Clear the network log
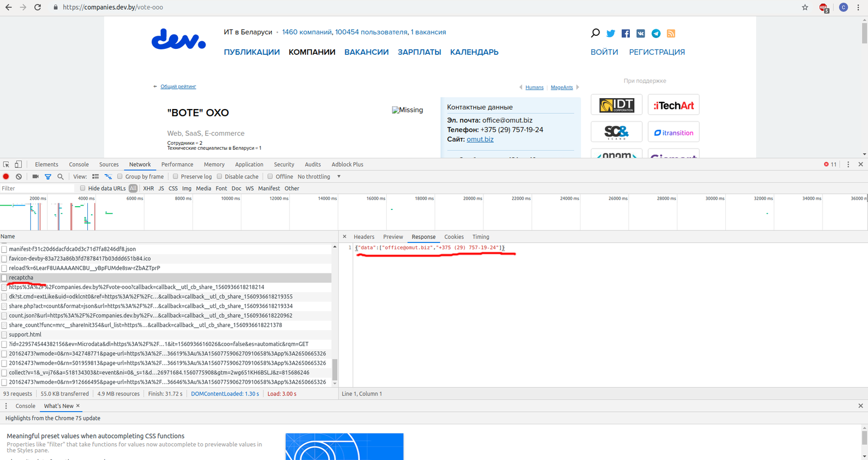 19,176
